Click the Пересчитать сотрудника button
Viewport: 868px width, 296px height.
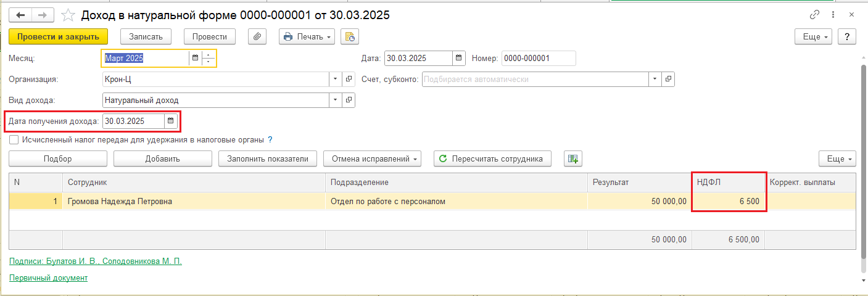pyautogui.click(x=492, y=158)
